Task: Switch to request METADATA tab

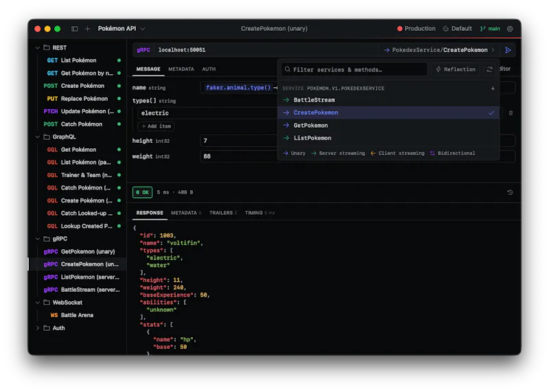Action: click(181, 69)
